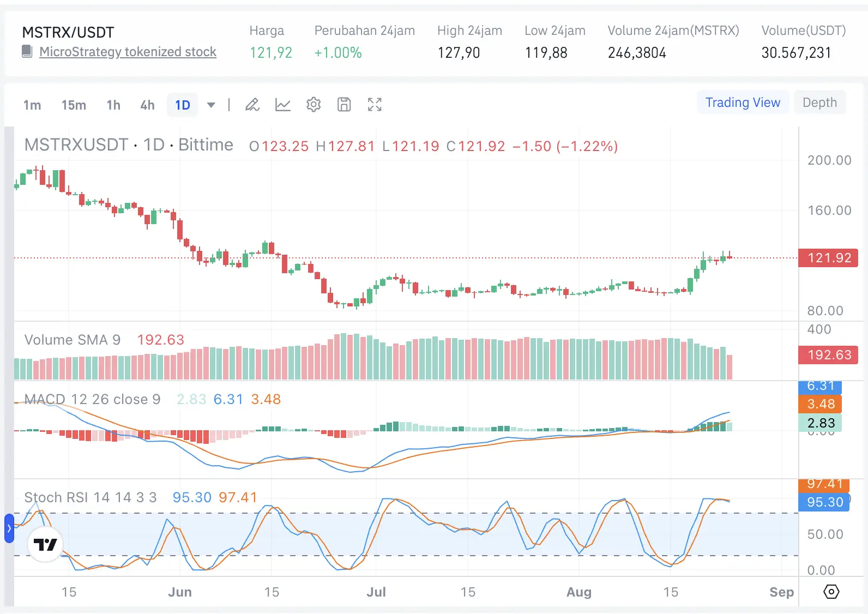
Task: Click the MACD value 6.31 in legend
Action: click(228, 399)
